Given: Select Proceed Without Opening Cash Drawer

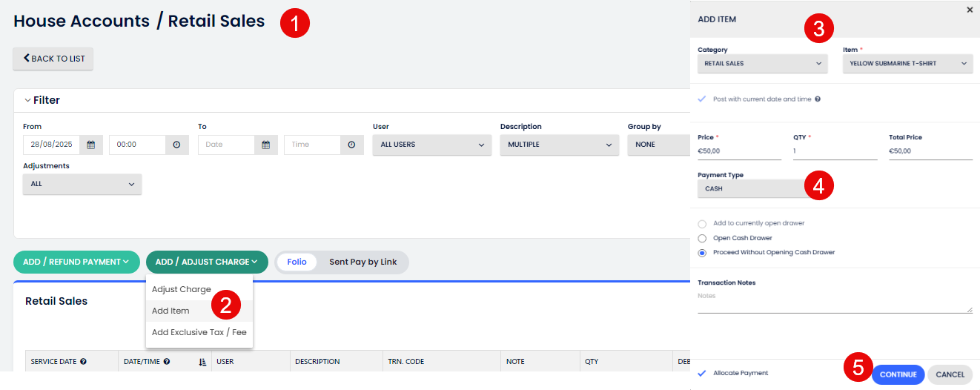Looking at the screenshot, I should [x=702, y=253].
